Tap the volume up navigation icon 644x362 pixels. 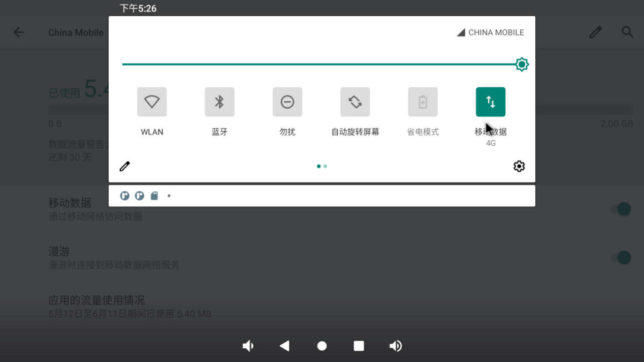(396, 346)
